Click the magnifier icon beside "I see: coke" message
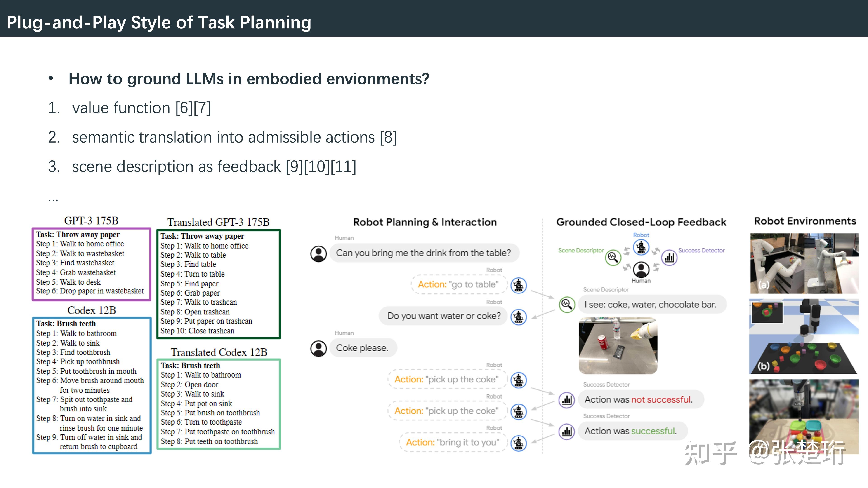 point(567,305)
